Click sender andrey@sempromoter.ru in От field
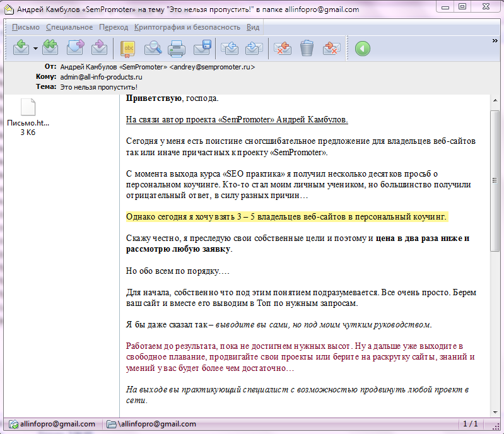This screenshot has width=504, height=434. click(x=212, y=67)
